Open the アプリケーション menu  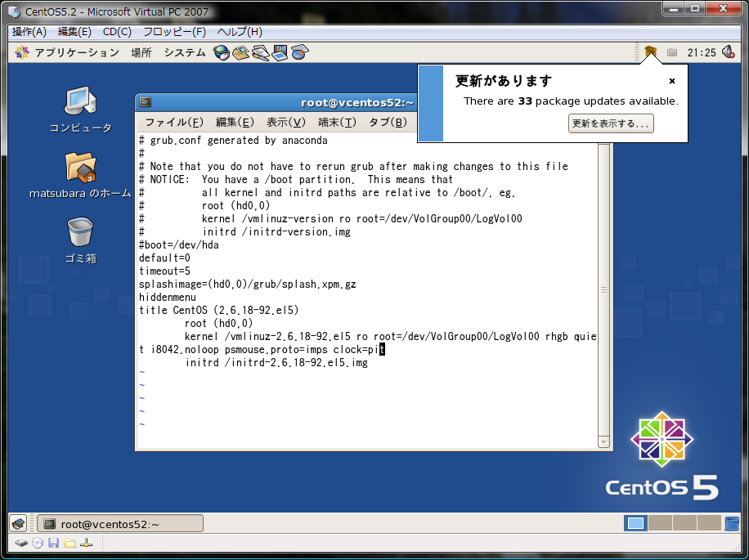[x=76, y=52]
